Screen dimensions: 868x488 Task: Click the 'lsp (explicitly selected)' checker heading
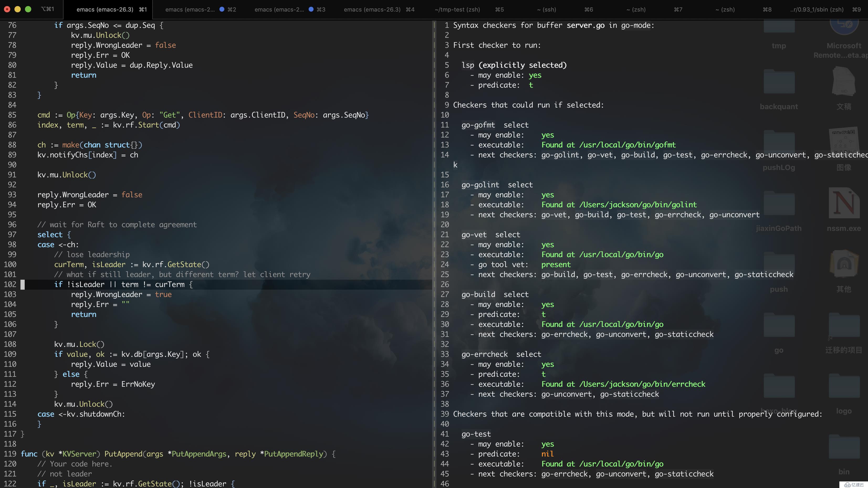point(514,65)
